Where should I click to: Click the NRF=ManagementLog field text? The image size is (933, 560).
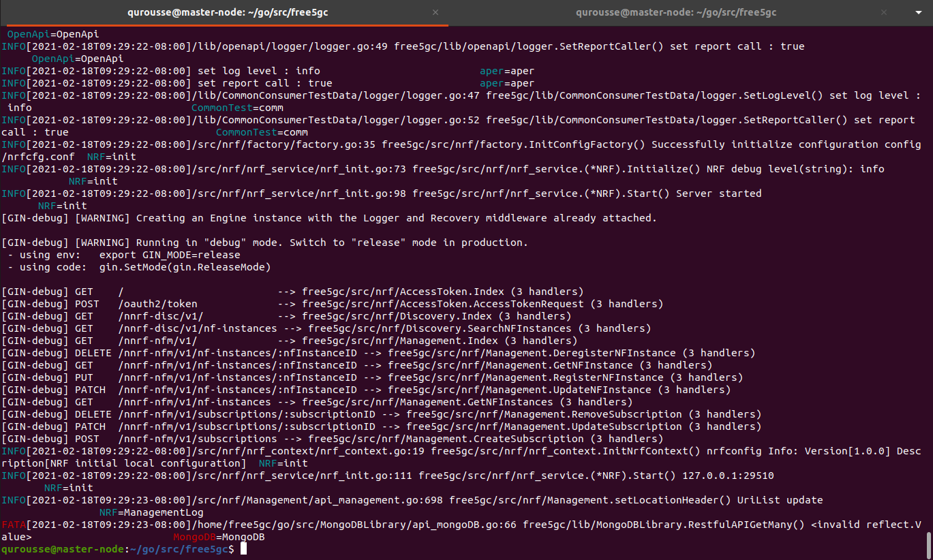(x=151, y=512)
